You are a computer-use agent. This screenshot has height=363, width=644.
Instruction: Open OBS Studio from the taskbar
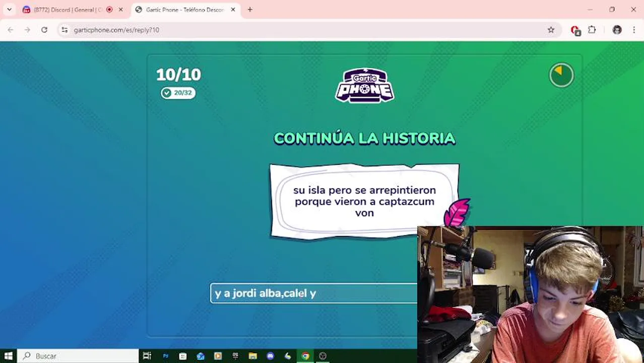point(323,356)
